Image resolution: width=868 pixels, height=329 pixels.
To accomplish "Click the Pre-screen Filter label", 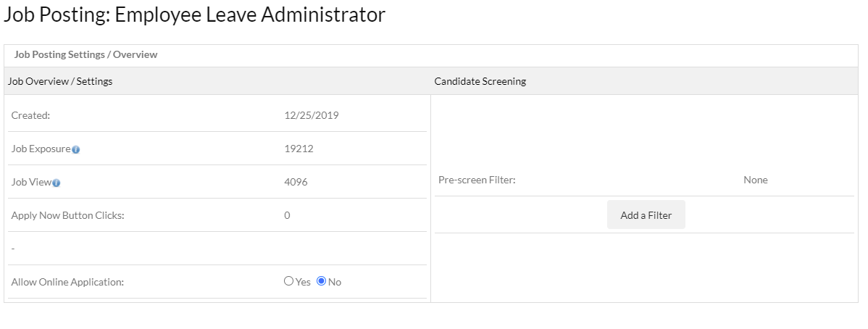I will coord(477,180).
